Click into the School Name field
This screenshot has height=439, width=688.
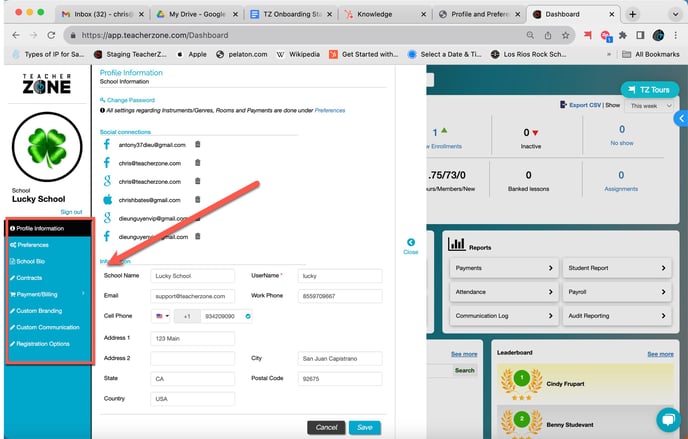[191, 275]
